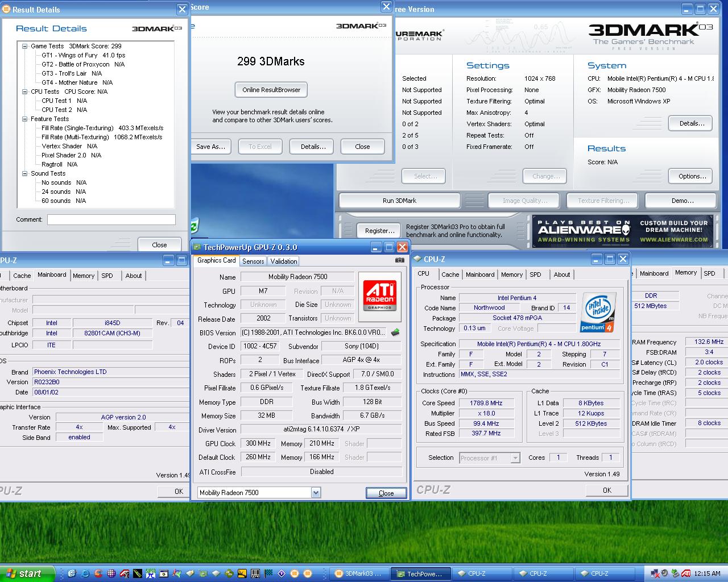Open system Details in 3DMark03 window

692,123
